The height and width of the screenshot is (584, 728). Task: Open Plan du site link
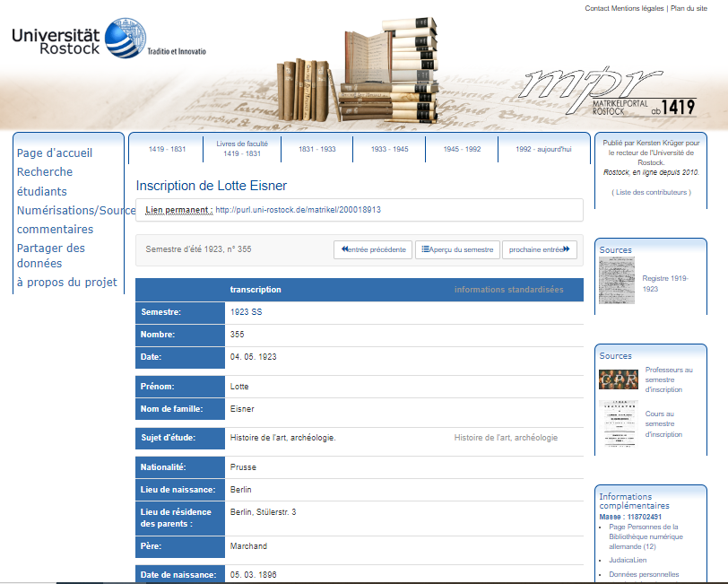689,8
